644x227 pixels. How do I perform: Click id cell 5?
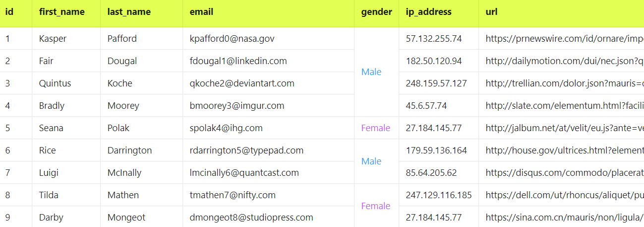point(16,128)
